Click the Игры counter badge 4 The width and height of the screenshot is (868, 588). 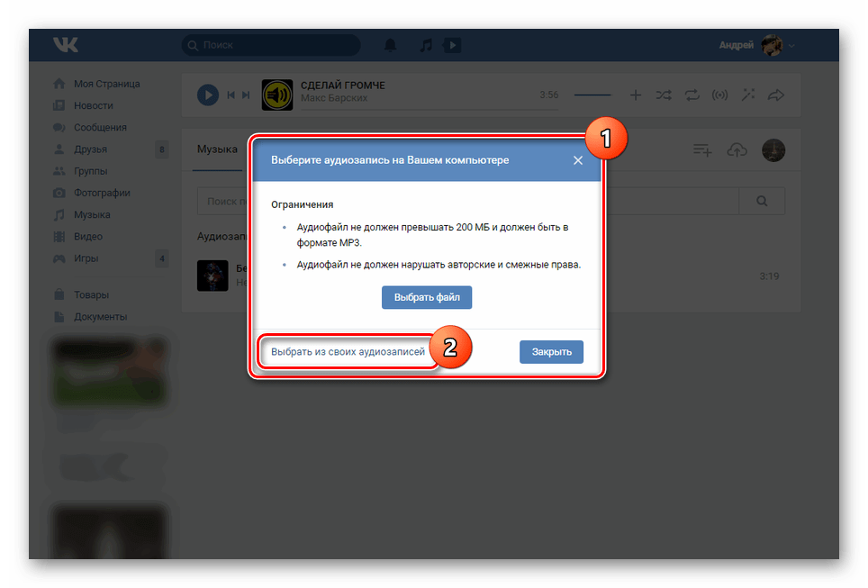[162, 258]
